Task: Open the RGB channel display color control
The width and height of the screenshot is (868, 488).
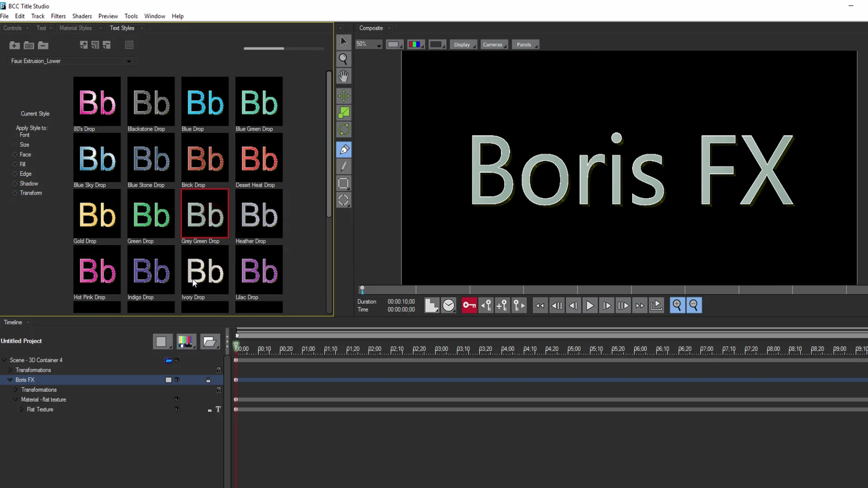Action: 415,44
